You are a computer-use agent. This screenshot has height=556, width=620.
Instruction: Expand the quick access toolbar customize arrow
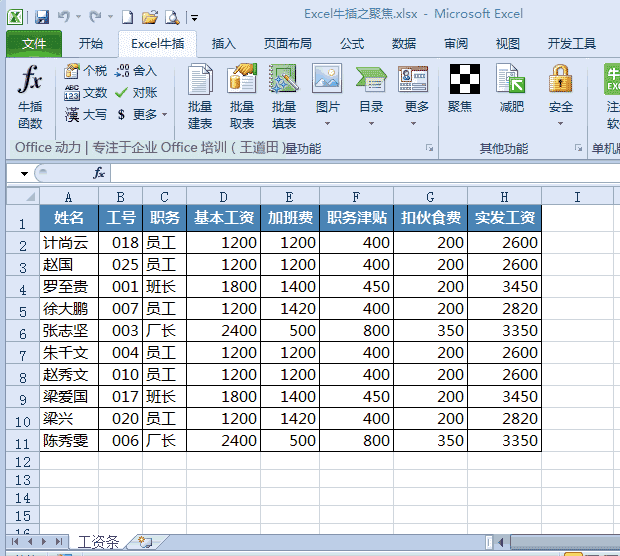point(194,18)
